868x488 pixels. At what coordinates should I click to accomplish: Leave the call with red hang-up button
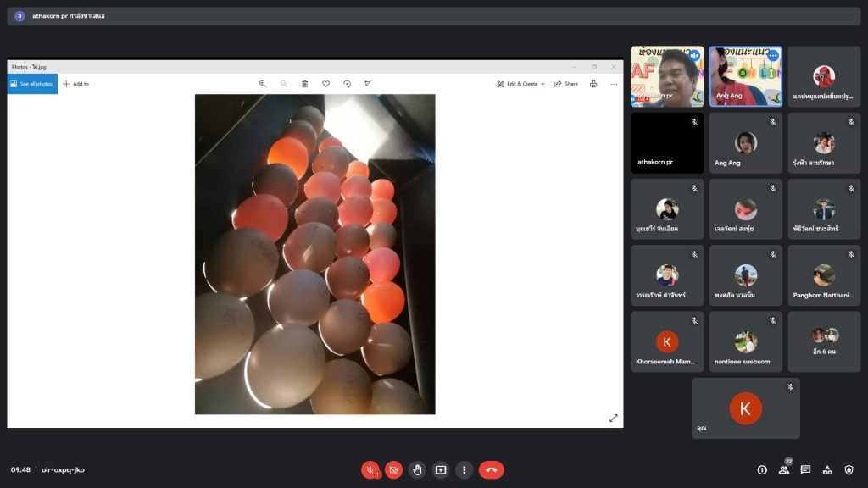[491, 469]
